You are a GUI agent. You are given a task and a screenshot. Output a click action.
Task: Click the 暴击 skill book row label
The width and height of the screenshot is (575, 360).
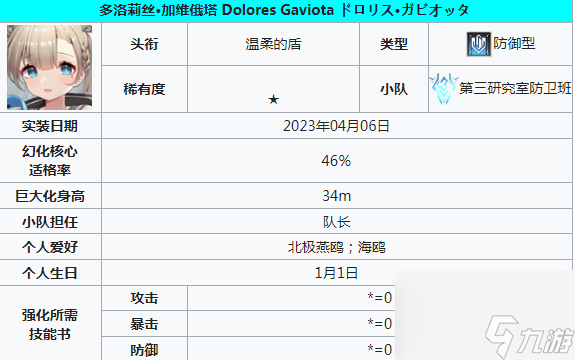tap(144, 324)
